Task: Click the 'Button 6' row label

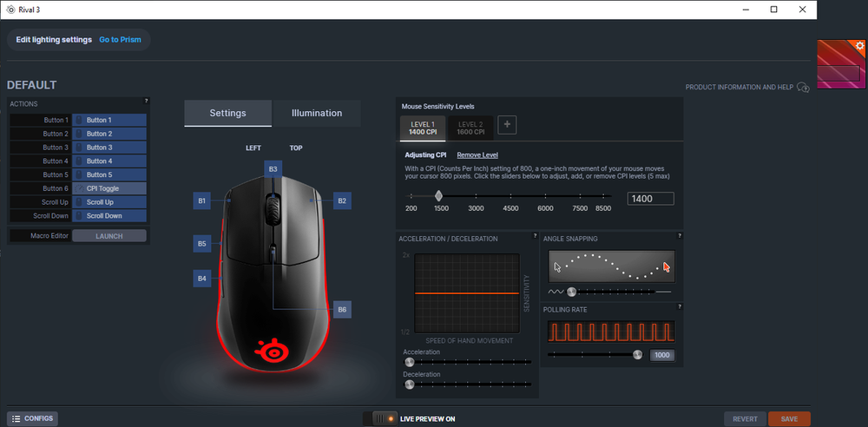Action: [56, 188]
